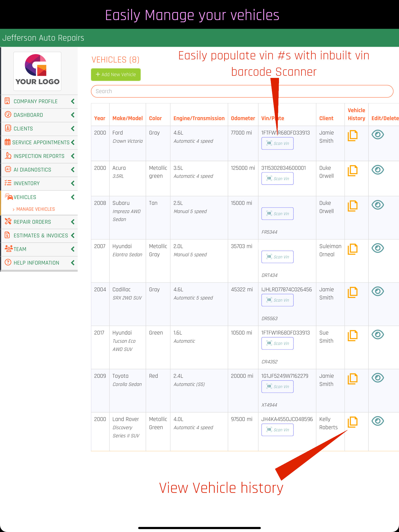
Task: Open Manage Vehicles submenu item
Action: coord(35,209)
